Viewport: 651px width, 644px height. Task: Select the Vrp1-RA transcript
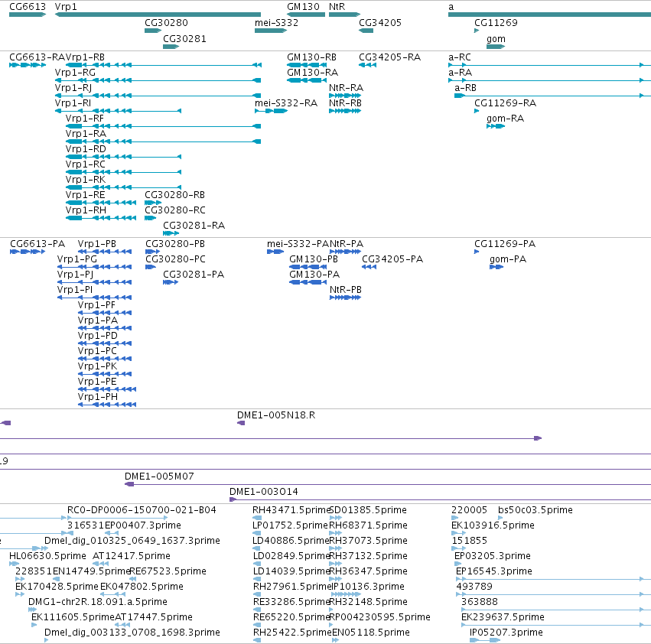pos(163,141)
